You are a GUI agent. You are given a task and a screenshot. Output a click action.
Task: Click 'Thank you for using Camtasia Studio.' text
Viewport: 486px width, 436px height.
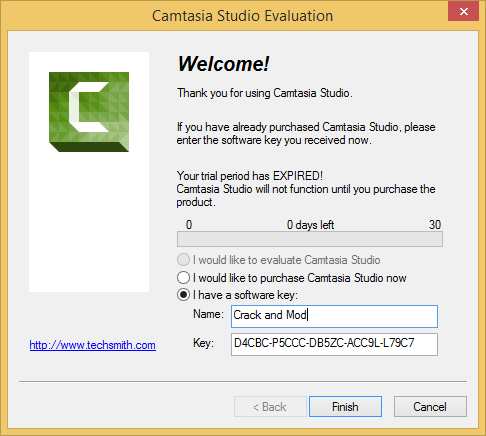(265, 93)
